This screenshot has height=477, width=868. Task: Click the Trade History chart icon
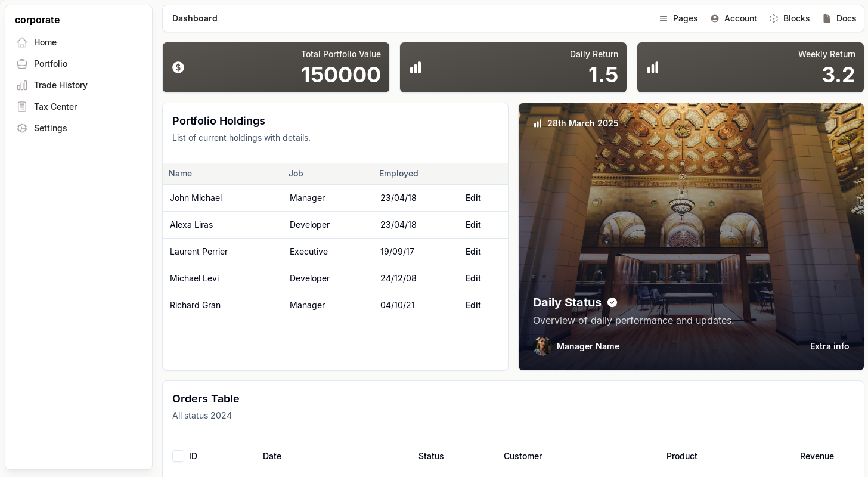(22, 85)
